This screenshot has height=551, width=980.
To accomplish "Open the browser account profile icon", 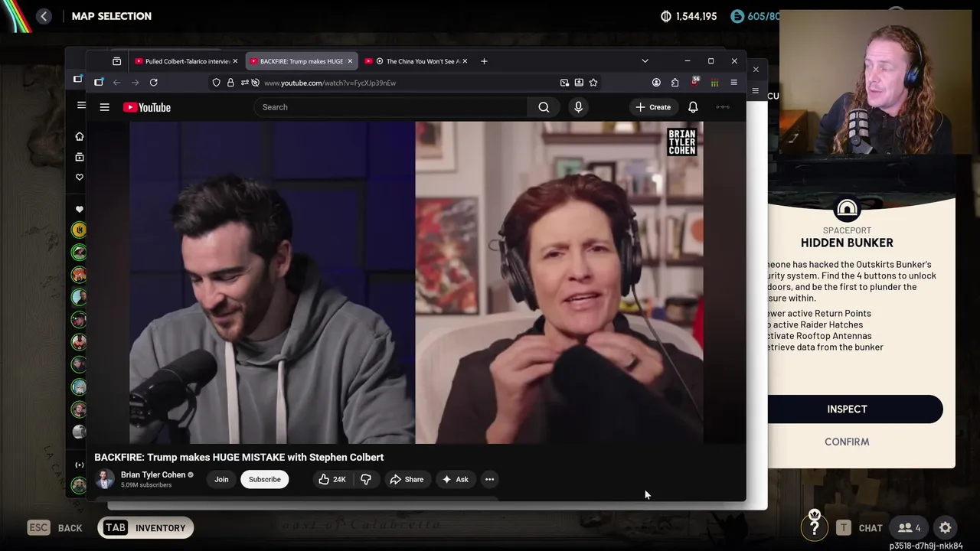I will click(x=656, y=83).
